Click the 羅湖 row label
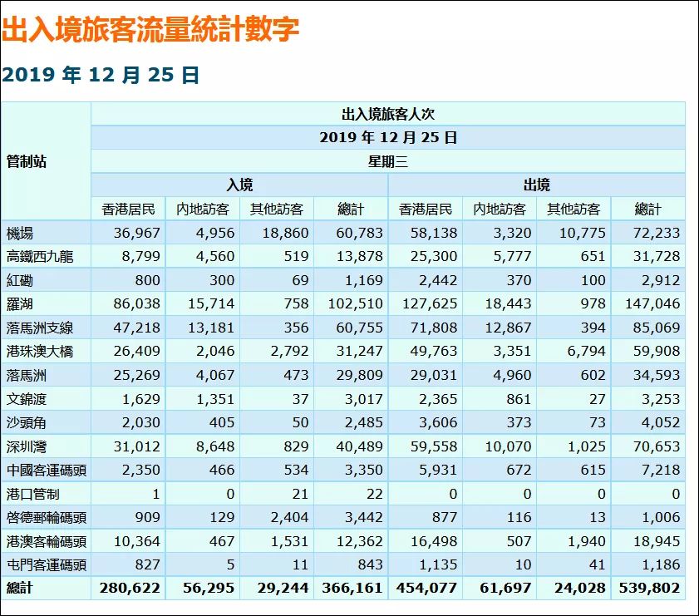Image resolution: width=699 pixels, height=616 pixels. [20, 304]
